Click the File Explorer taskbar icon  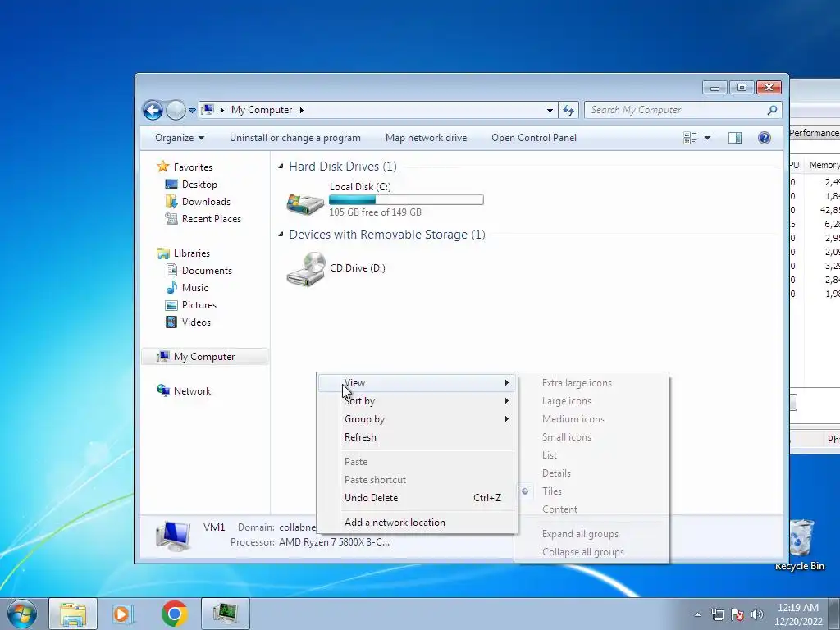(x=73, y=614)
